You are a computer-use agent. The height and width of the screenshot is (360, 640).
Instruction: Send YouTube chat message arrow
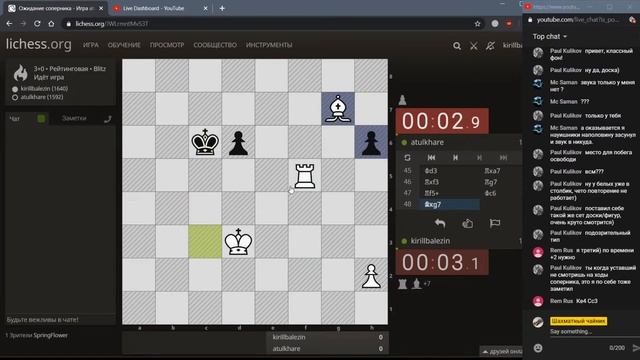pos(636,348)
